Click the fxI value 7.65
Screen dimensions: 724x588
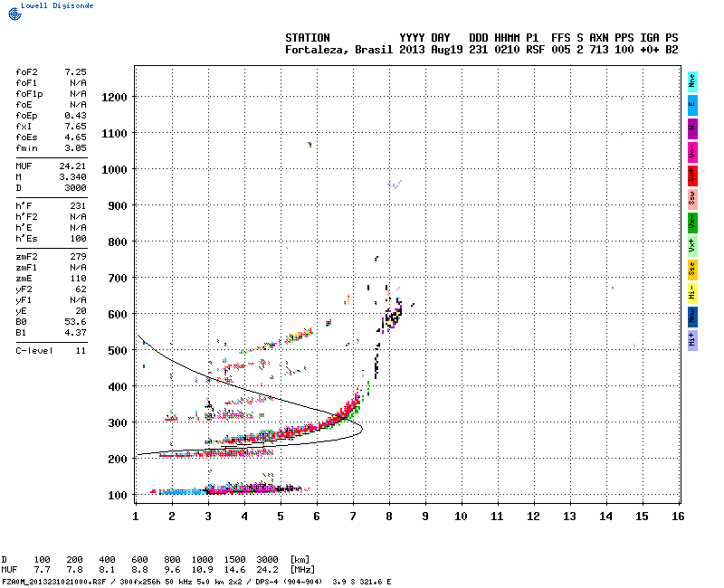(x=75, y=127)
